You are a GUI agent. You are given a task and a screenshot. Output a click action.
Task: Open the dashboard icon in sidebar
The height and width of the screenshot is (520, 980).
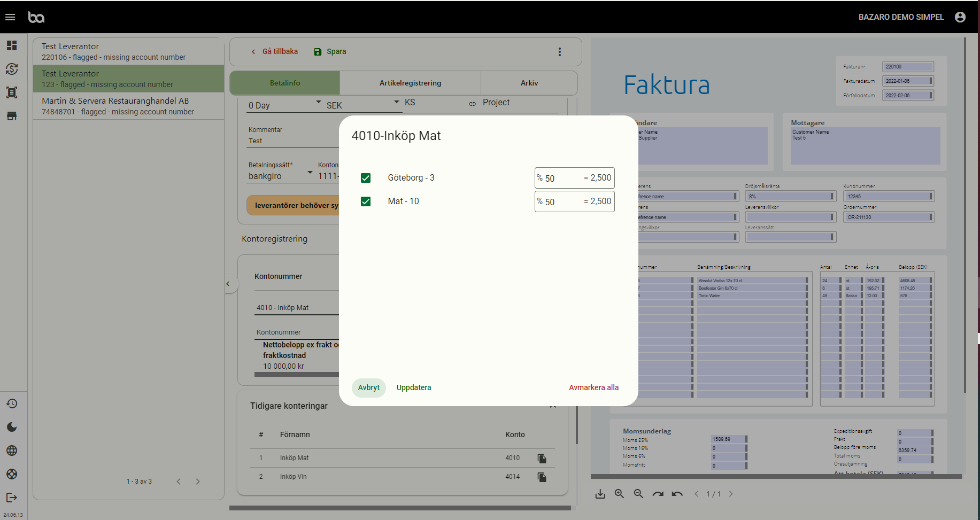click(12, 45)
